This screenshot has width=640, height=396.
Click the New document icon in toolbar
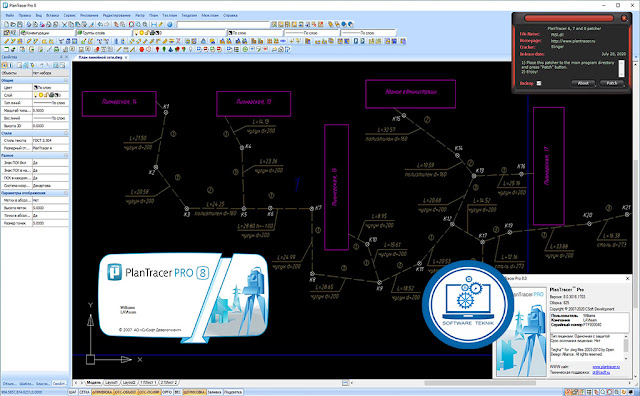click(x=7, y=24)
